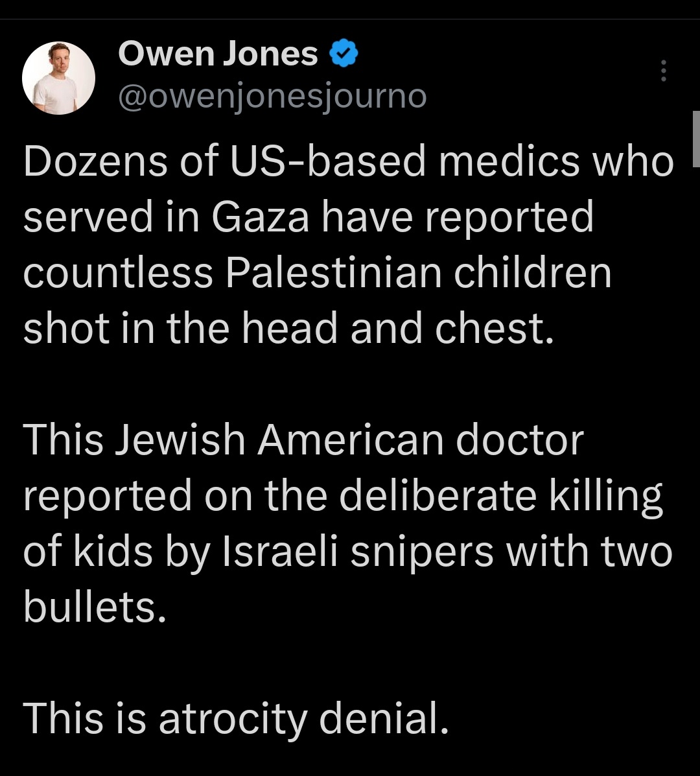This screenshot has height=776, width=700.
Task: Visit the @owenjonesjourno handle
Action: [273, 96]
